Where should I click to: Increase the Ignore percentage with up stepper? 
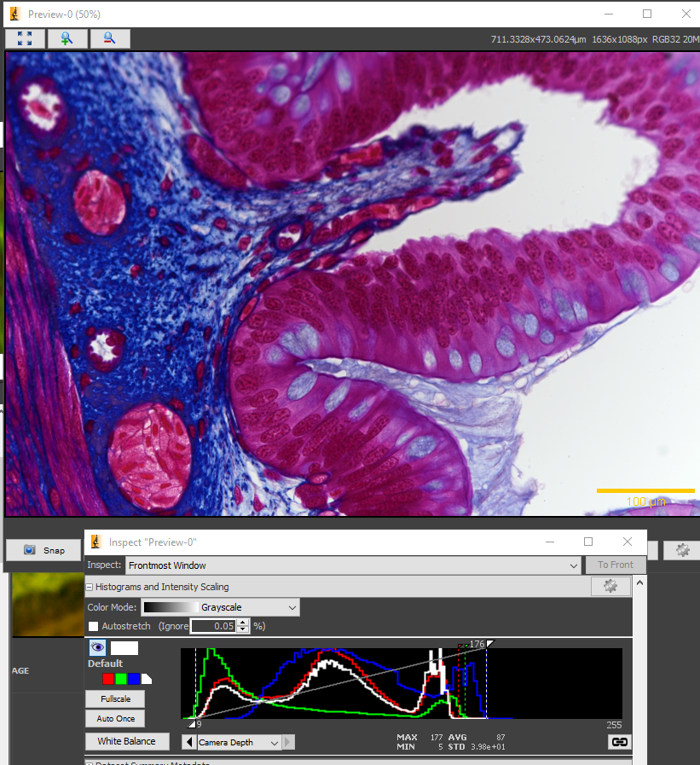243,623
